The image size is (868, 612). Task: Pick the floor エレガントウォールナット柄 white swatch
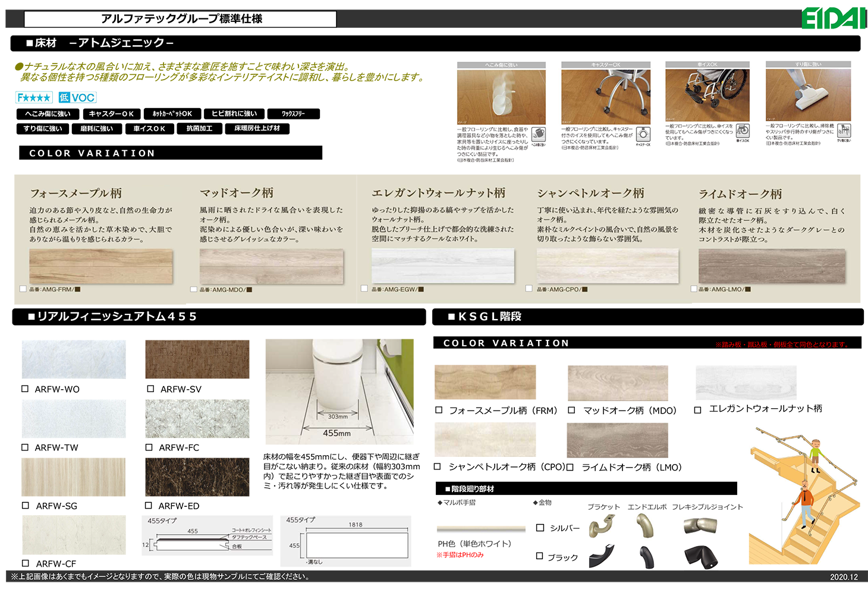pyautogui.click(x=443, y=266)
